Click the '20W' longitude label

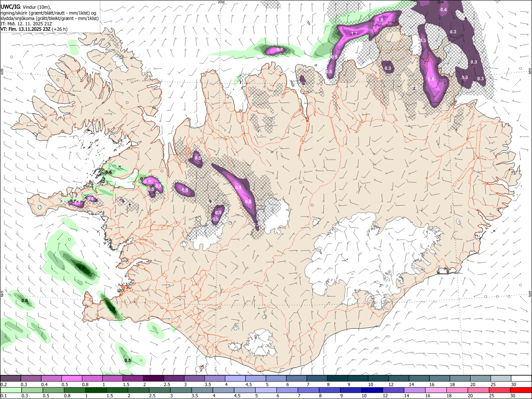(x=221, y=2)
